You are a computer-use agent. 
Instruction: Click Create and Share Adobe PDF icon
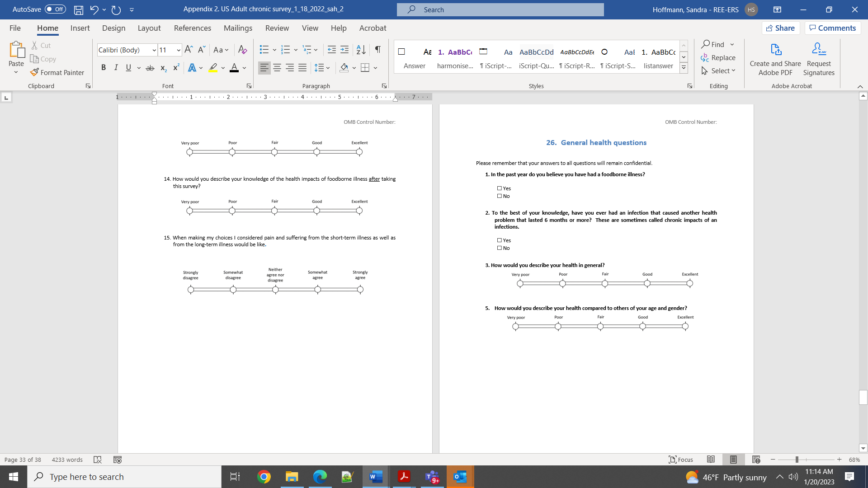click(776, 50)
